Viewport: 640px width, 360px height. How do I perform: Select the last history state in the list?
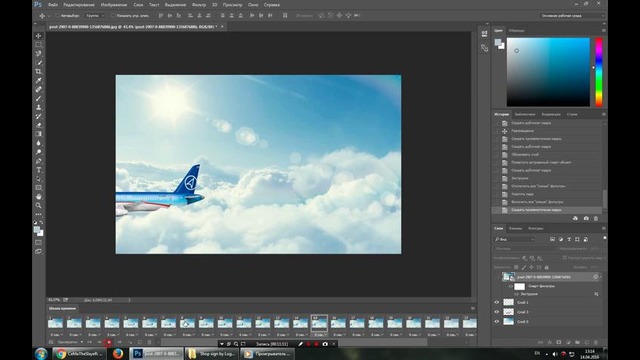(547, 210)
